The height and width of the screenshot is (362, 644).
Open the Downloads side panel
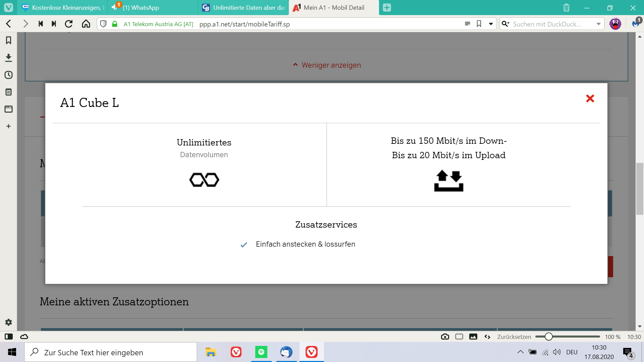coord(8,58)
